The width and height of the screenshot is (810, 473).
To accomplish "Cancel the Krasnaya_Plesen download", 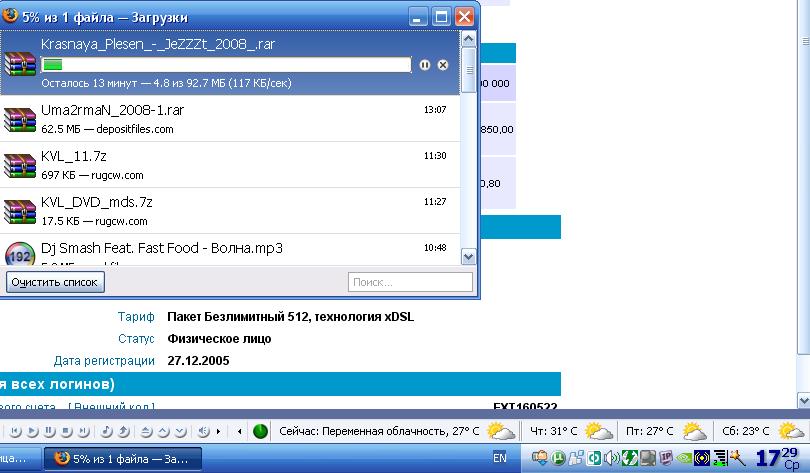I will coord(443,65).
